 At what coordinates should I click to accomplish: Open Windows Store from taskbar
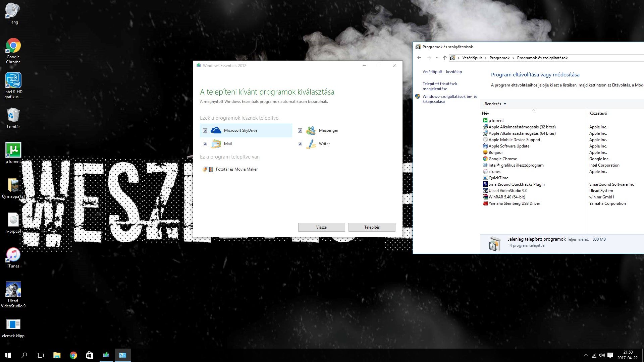(x=90, y=355)
